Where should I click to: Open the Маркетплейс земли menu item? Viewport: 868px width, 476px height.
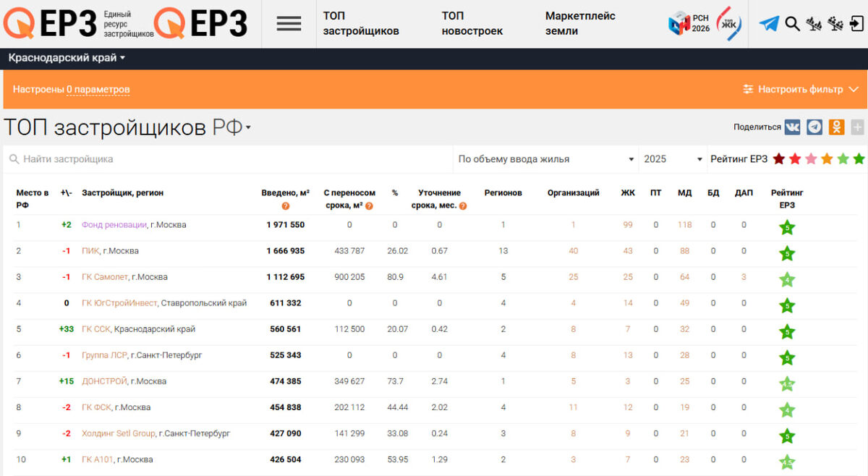(x=580, y=24)
